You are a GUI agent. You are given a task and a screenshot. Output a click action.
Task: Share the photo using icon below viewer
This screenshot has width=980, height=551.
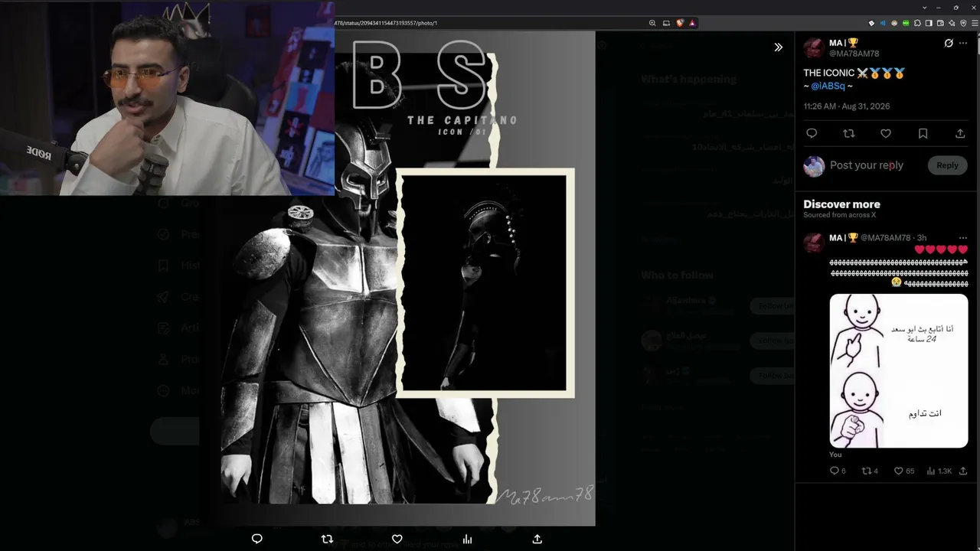537,539
